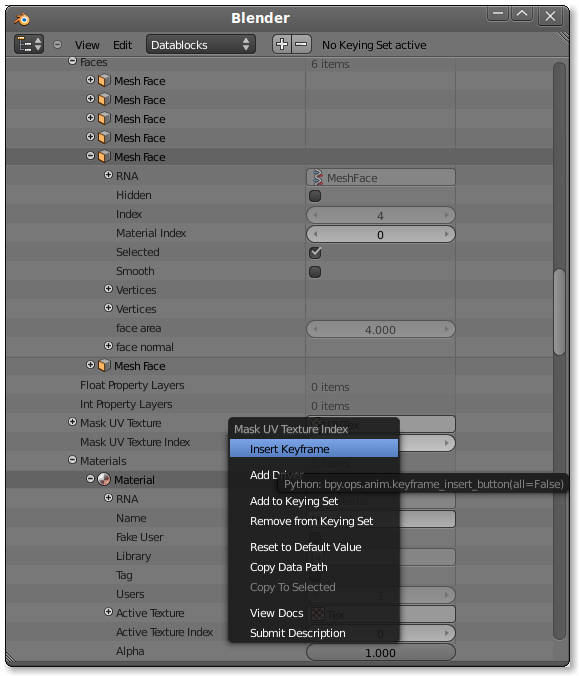This screenshot has height=676, width=579.
Task: Click the plus icon to add Keying Set
Action: click(282, 44)
